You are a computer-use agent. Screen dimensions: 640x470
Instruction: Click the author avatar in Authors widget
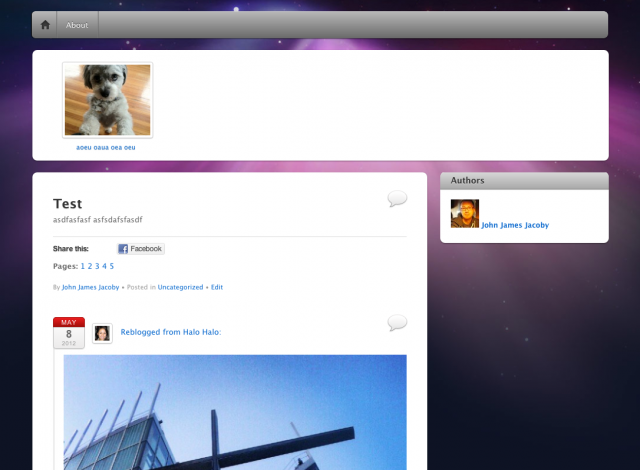(x=464, y=213)
